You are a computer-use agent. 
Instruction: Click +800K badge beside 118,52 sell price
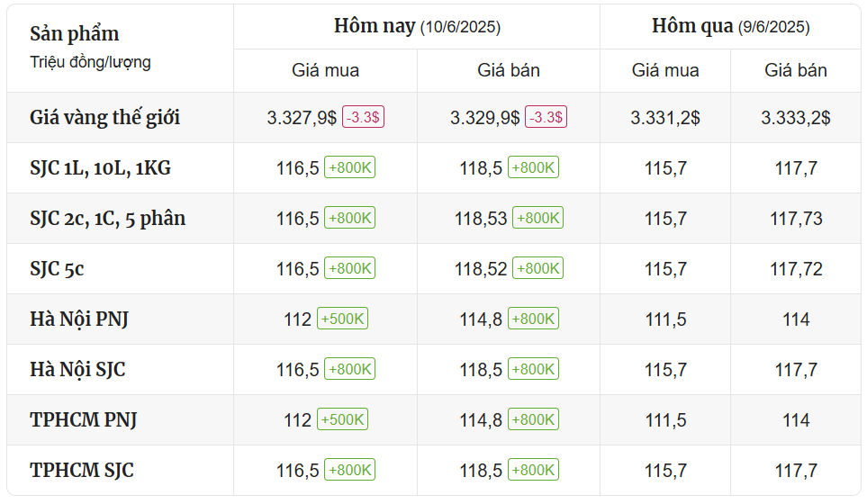click(x=537, y=268)
